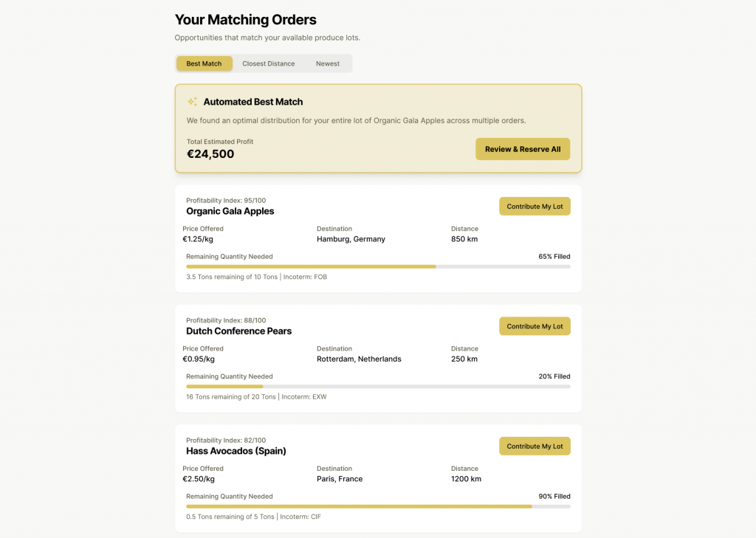Click the 90% Filled progress bar
Viewport: 756px width, 538px height.
(x=377, y=506)
